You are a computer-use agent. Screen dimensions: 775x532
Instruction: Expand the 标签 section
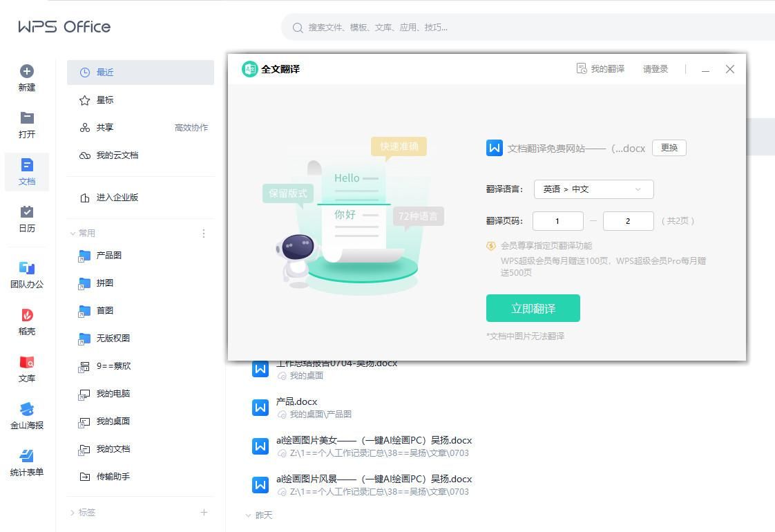coord(73,513)
